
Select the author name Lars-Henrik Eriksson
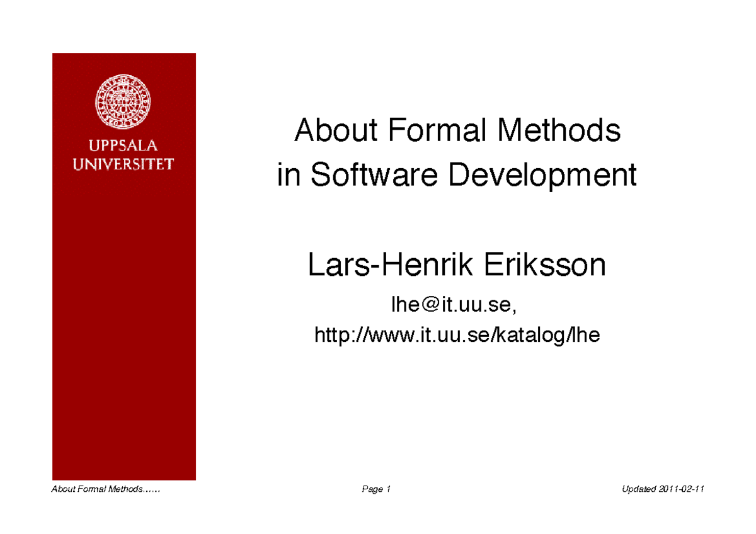[457, 264]
